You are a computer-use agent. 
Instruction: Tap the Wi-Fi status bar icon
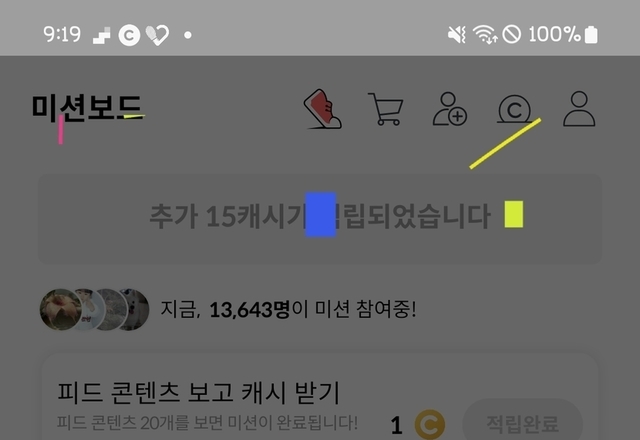point(485,34)
